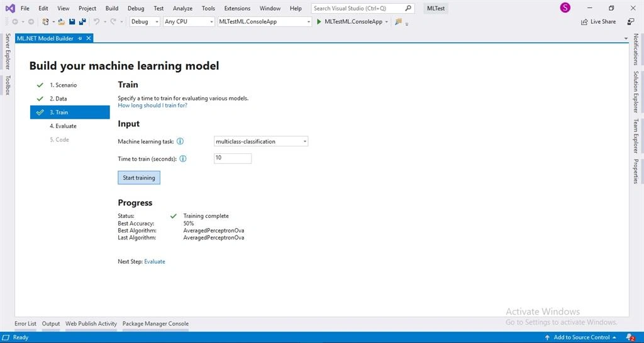The width and height of the screenshot is (644, 343).
Task: Open the Team Explorer side tab
Action: tap(635, 136)
